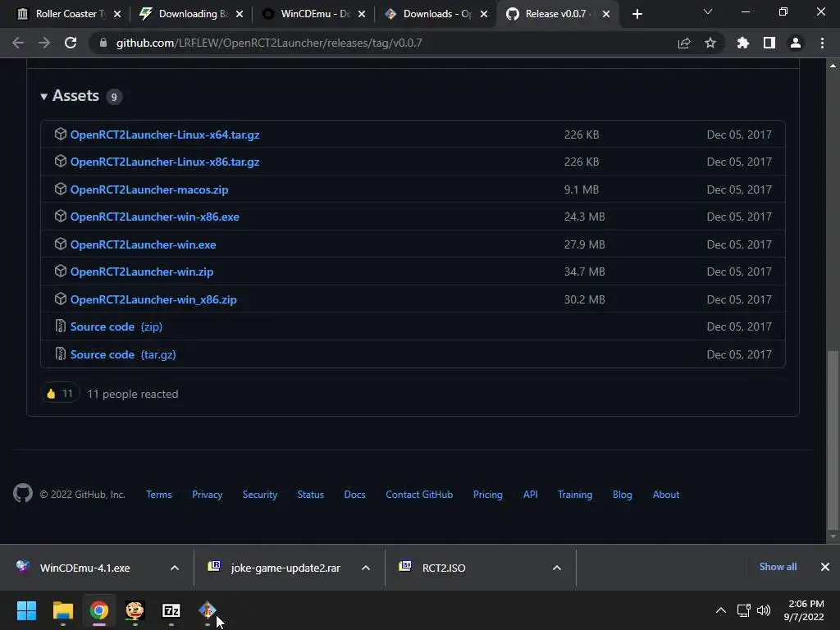Open the Privacy footer link

[x=208, y=495]
